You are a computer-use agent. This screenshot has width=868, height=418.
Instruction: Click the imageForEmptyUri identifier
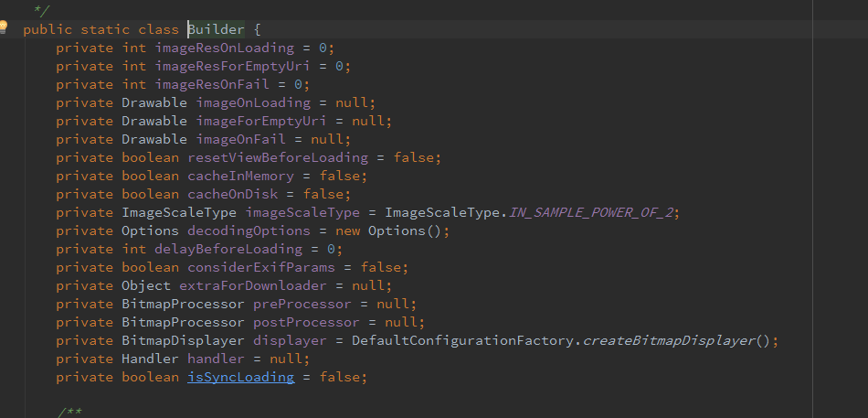[x=261, y=121]
